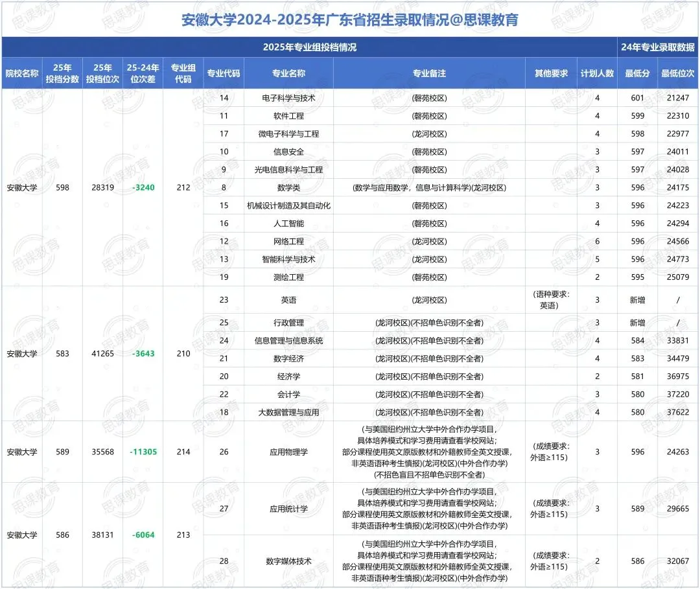
Task: Select the 人工智能 major cell
Action: tap(289, 224)
